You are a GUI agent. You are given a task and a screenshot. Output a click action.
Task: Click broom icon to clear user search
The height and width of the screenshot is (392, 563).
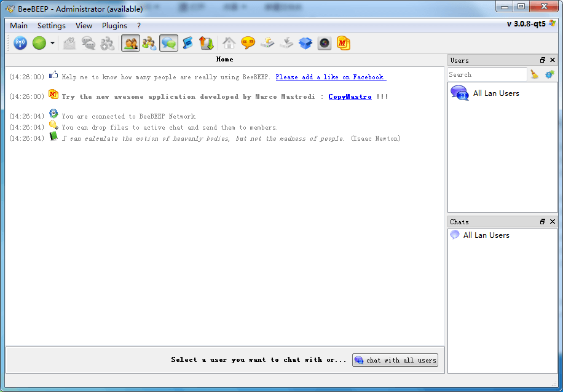pos(535,74)
